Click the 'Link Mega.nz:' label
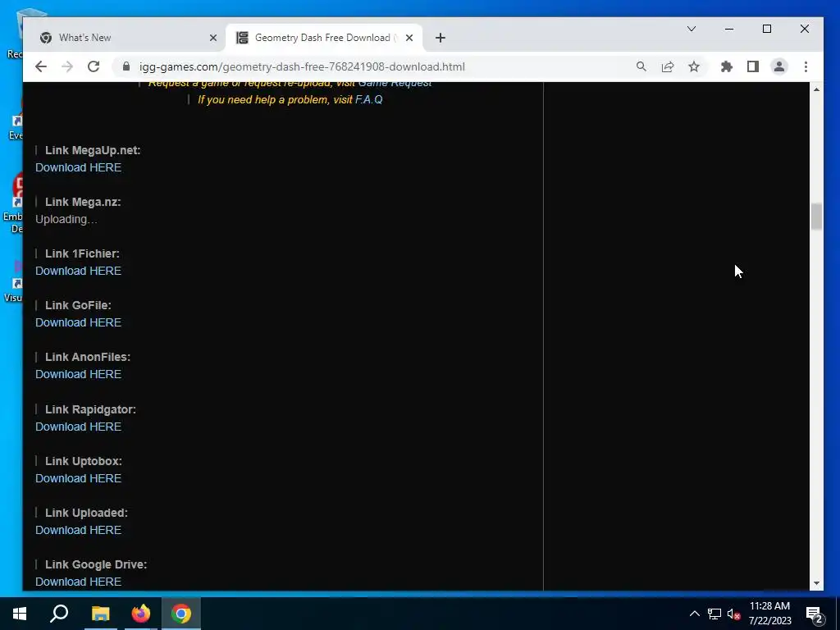840x630 pixels. [83, 202]
